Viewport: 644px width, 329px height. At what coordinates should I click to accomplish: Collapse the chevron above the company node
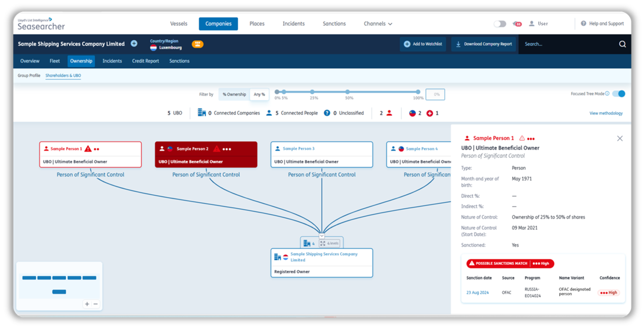tap(322, 236)
